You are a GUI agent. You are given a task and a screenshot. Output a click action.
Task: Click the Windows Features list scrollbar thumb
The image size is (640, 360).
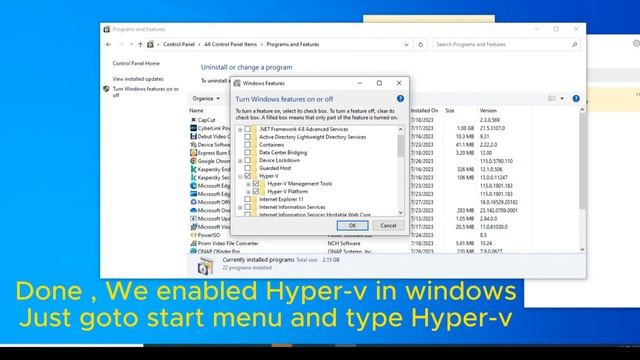[x=400, y=145]
